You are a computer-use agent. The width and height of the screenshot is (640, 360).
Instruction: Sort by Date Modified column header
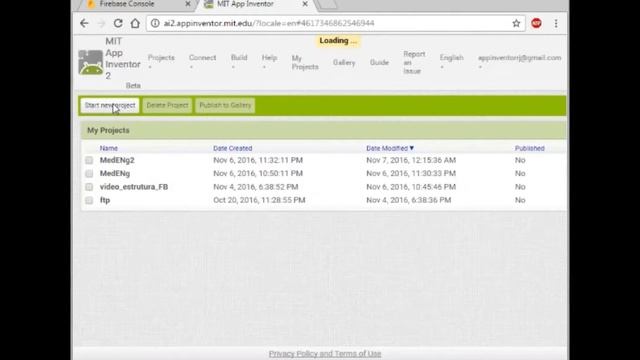click(390, 148)
